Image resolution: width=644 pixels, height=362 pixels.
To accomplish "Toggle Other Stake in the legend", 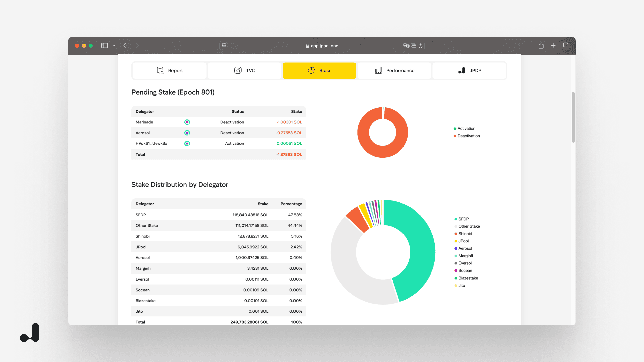I will (467, 226).
